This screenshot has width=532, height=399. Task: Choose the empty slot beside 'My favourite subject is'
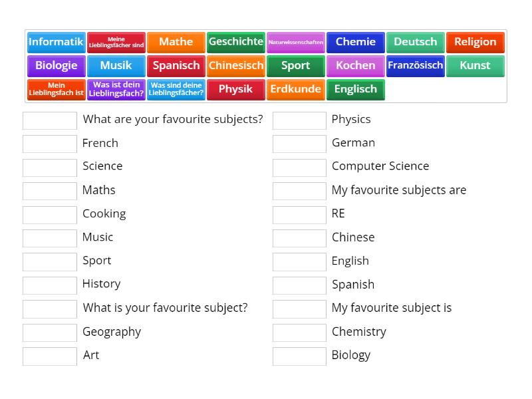(x=299, y=309)
